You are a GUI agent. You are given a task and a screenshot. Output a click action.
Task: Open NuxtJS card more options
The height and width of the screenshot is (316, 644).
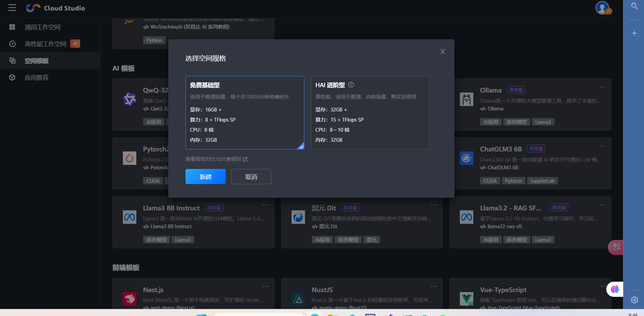(x=434, y=286)
